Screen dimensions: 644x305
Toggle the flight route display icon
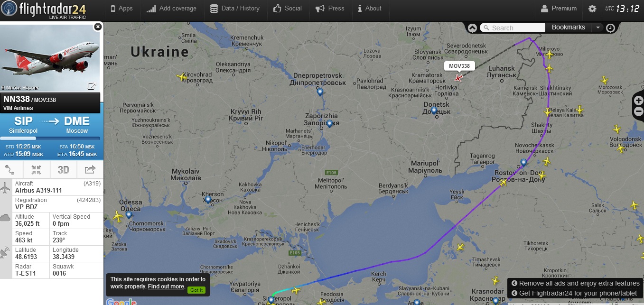point(10,169)
